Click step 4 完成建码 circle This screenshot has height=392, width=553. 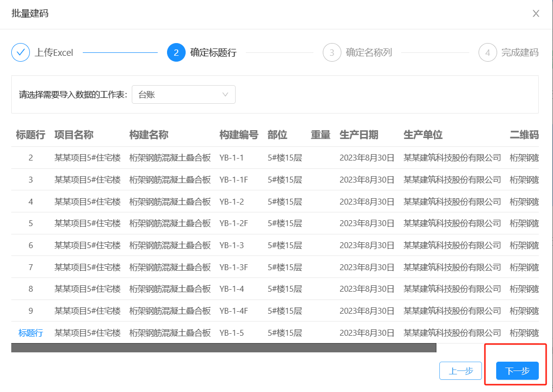(488, 52)
